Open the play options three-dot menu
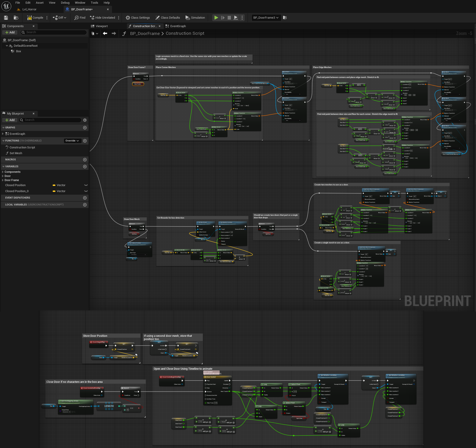Screen dimensions: 476x448 [242, 17]
